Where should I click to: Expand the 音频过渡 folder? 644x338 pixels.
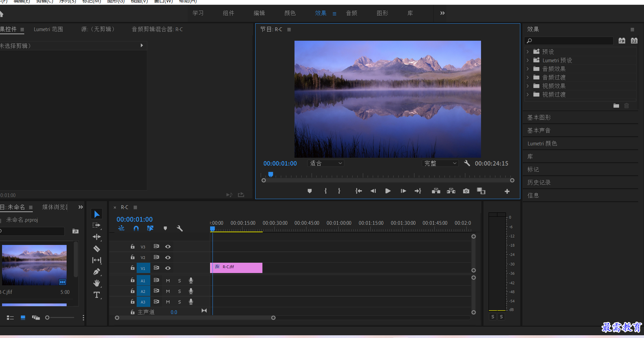pyautogui.click(x=528, y=77)
